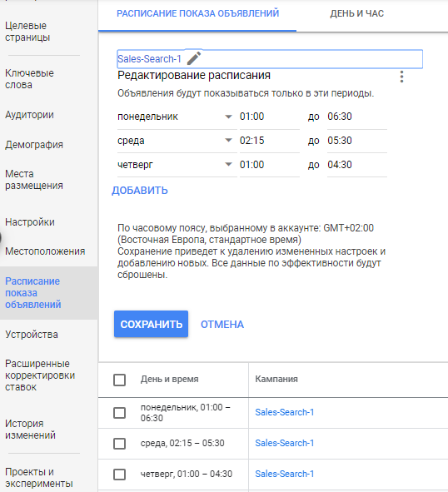Open Устройства in the sidebar

[32, 335]
